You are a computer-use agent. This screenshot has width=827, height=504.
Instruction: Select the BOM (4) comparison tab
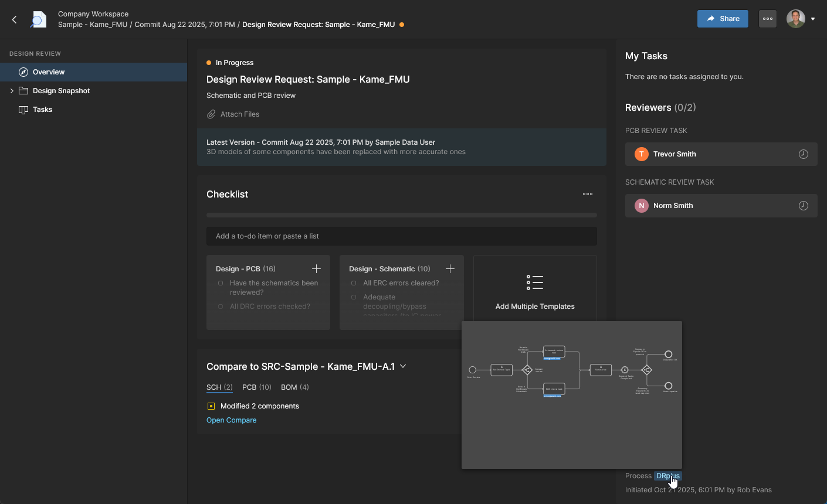(294, 387)
